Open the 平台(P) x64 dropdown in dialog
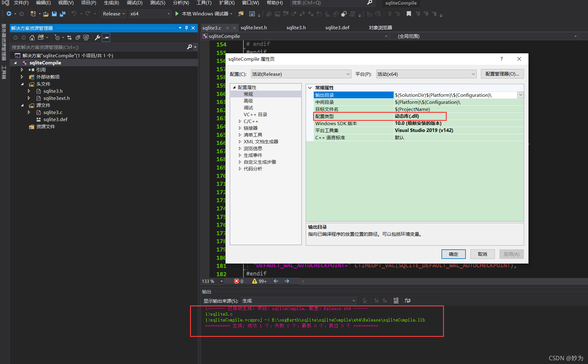The height and width of the screenshot is (364, 588). pyautogui.click(x=426, y=74)
